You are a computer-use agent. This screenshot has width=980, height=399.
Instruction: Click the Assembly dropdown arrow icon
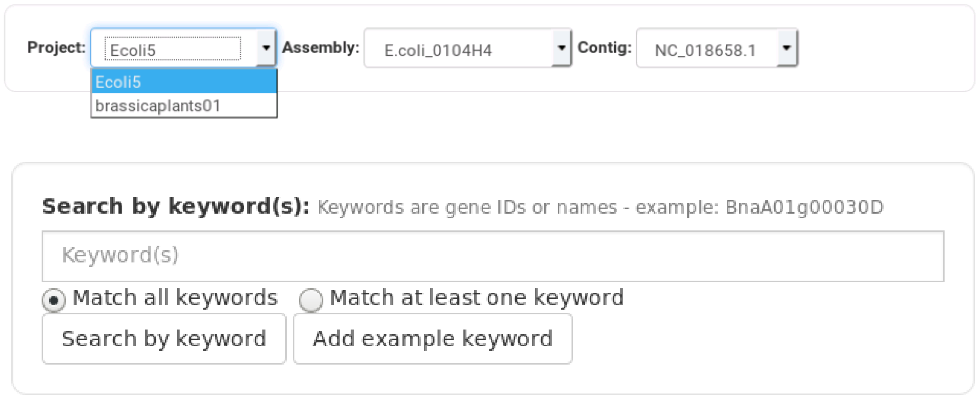[x=561, y=48]
